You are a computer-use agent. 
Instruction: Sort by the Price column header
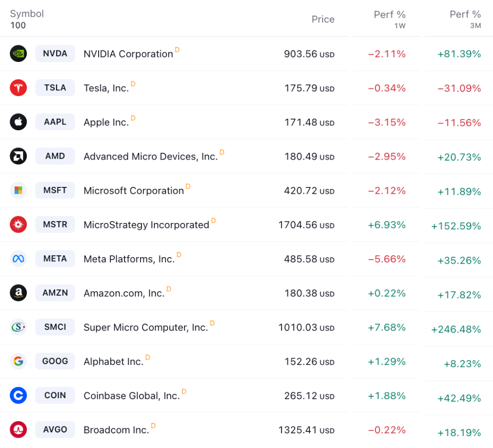323,20
